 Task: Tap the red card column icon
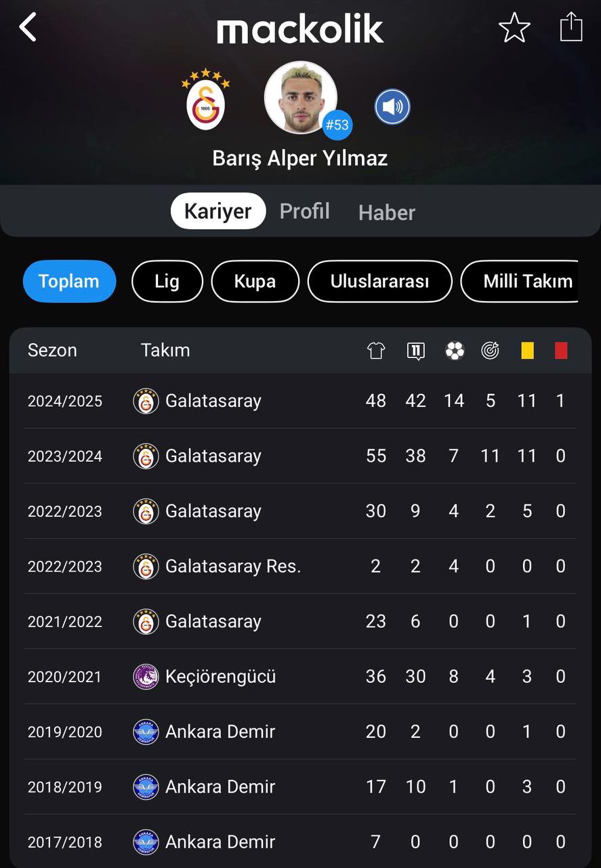coord(561,351)
